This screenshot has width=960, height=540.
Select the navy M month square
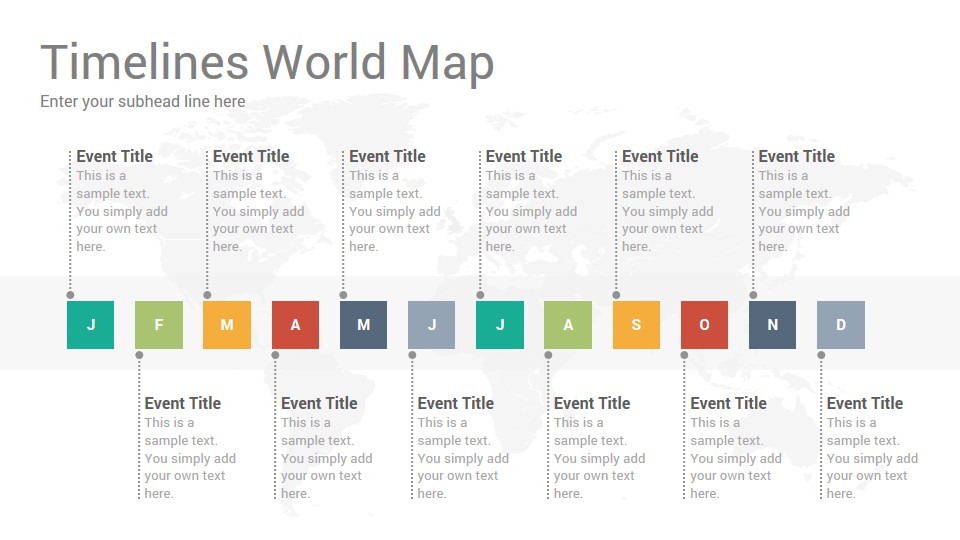363,324
